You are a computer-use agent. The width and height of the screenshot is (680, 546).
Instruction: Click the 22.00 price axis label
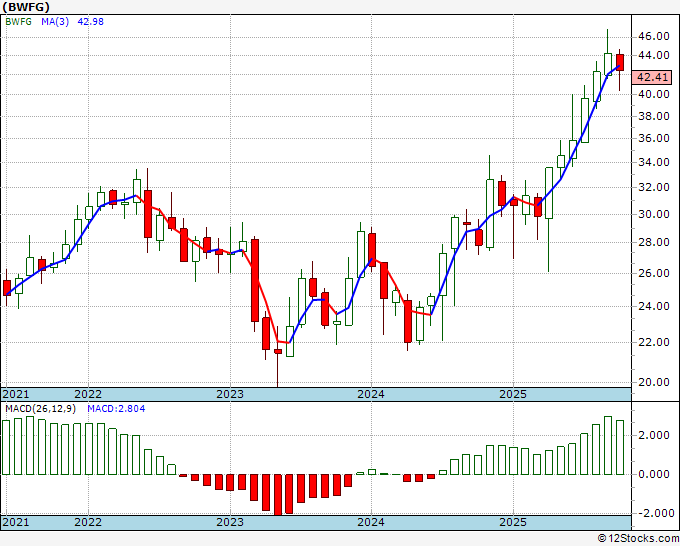(x=654, y=342)
